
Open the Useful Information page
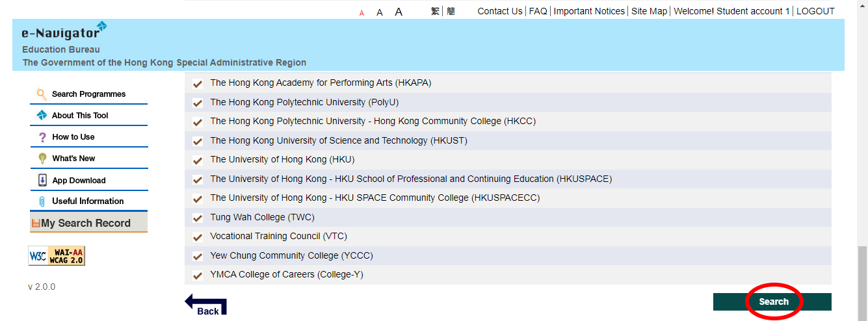[88, 201]
